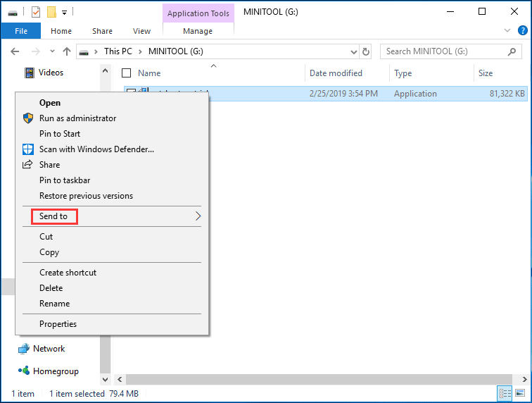532x403 pixels.
Task: Go up one folder level
Action: (67, 51)
